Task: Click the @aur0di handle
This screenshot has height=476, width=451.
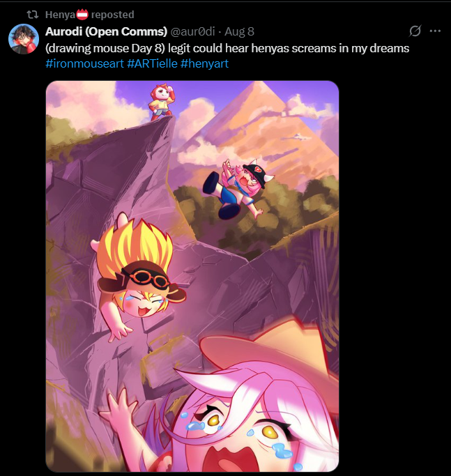Action: click(192, 31)
